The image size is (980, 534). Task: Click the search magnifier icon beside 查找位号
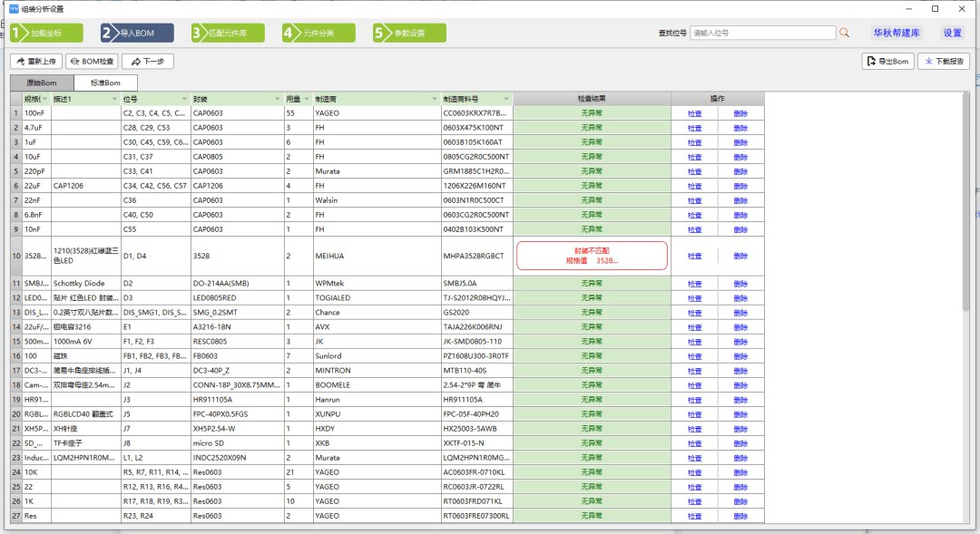click(x=844, y=33)
